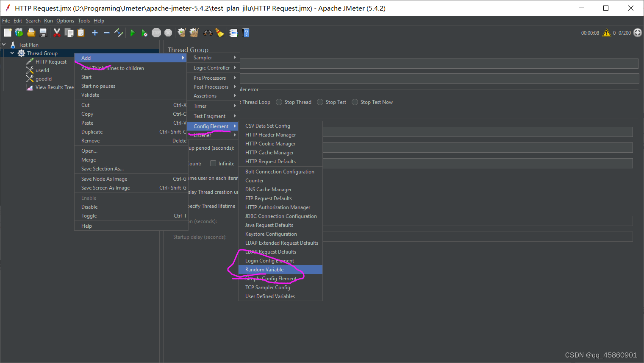This screenshot has height=363, width=644.
Task: Open the File menu
Action: (x=6, y=21)
